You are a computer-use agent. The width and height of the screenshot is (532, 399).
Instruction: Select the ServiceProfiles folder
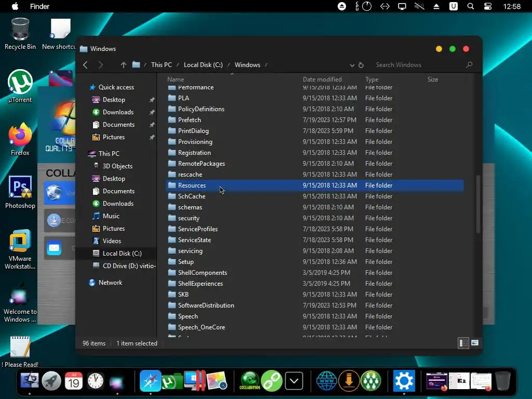coord(314,229)
